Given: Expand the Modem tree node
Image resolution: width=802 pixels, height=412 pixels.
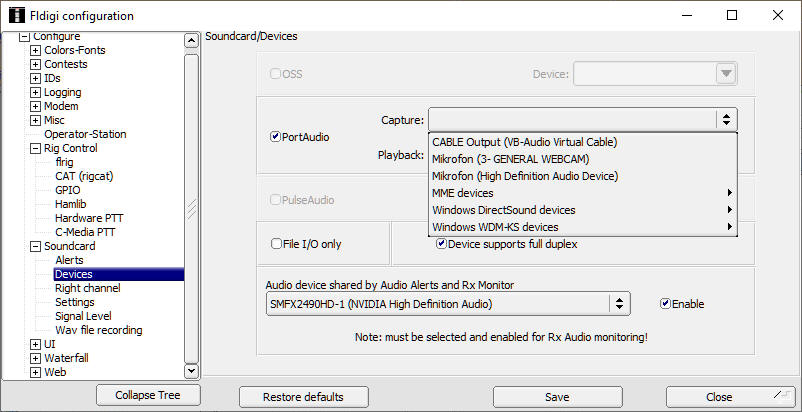Looking at the screenshot, I should tap(36, 106).
